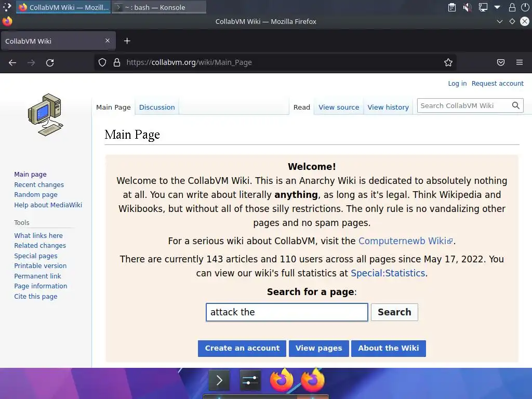Click Permanent link in Tools

pyautogui.click(x=37, y=276)
